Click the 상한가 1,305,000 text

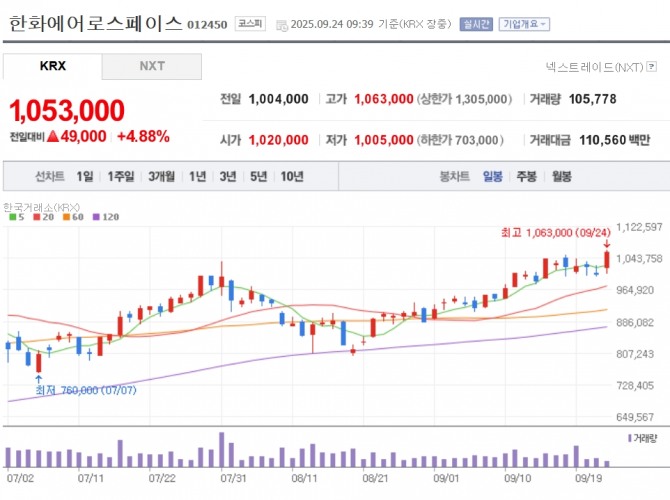[464, 99]
